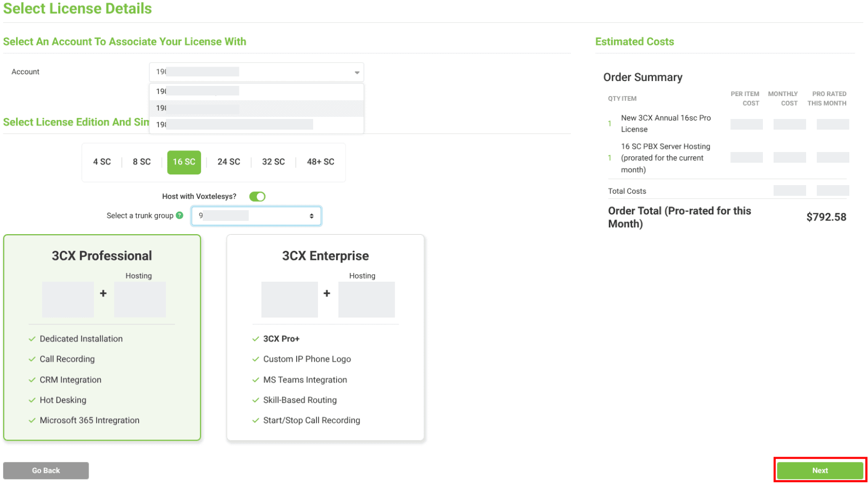The image size is (868, 486).
Task: Open the trunk group select box
Action: [x=256, y=216]
